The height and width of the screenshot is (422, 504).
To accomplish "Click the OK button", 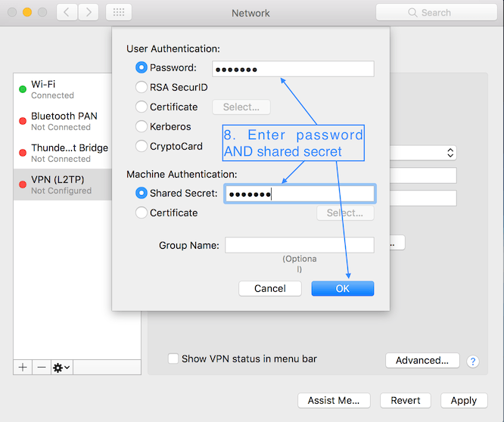I will pyautogui.click(x=342, y=288).
